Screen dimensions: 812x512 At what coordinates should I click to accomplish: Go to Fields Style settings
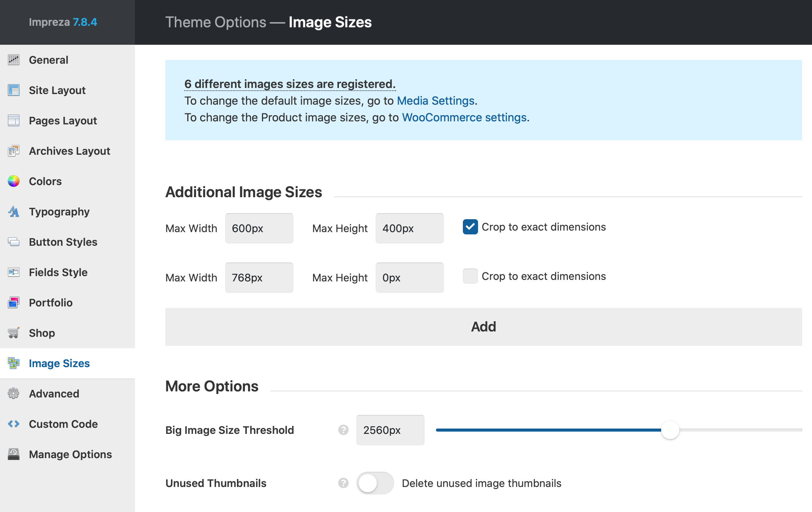pos(67,272)
